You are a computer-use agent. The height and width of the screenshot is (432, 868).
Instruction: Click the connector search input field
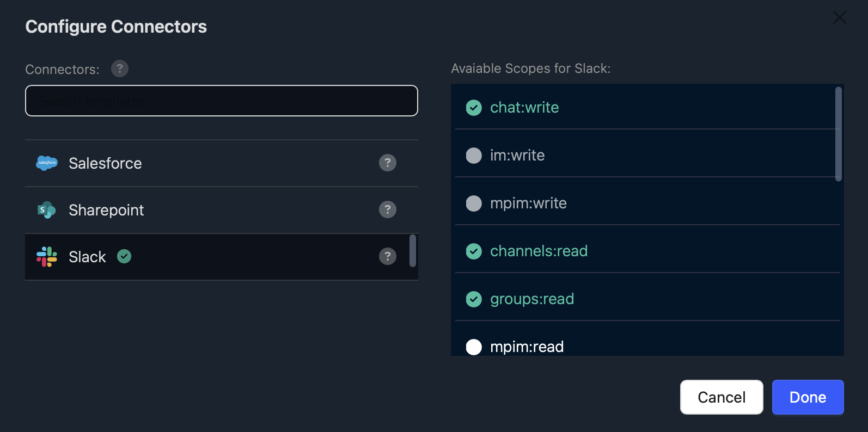[221, 101]
